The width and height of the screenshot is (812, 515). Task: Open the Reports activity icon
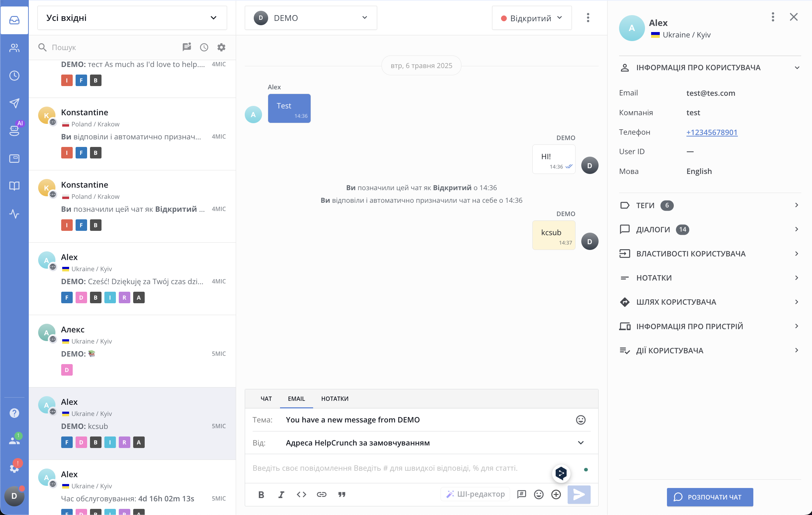point(14,214)
